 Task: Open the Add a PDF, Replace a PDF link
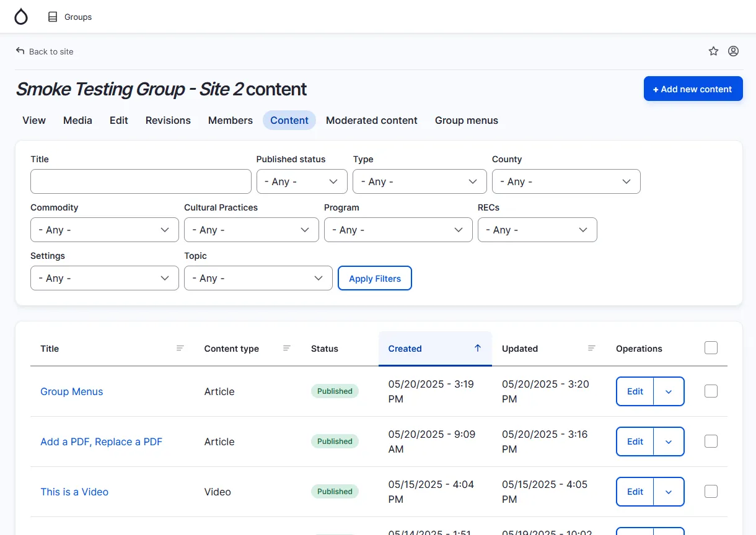point(102,441)
